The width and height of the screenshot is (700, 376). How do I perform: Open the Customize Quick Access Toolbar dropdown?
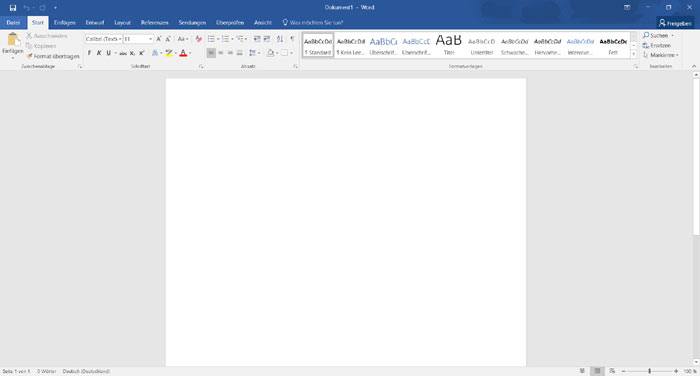click(55, 8)
